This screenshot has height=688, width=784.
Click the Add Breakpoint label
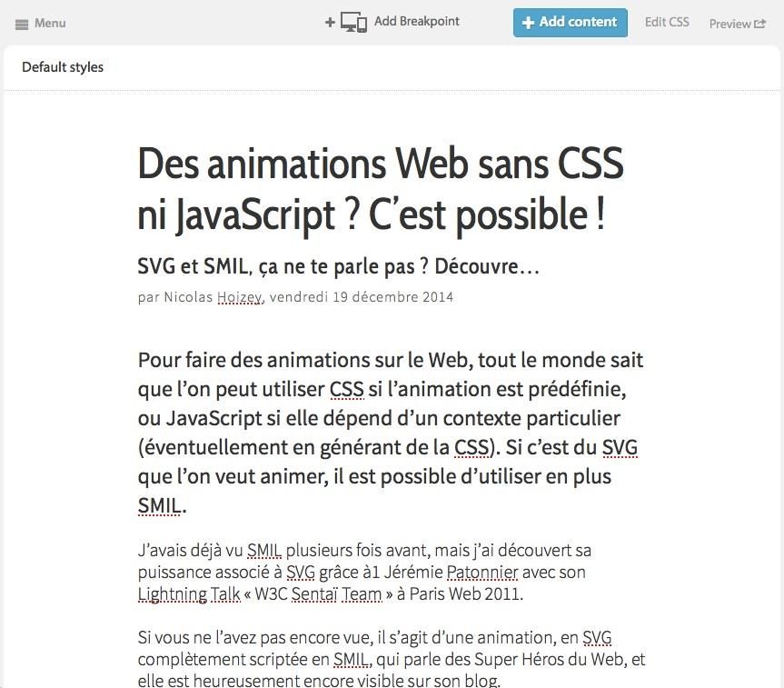(x=417, y=22)
